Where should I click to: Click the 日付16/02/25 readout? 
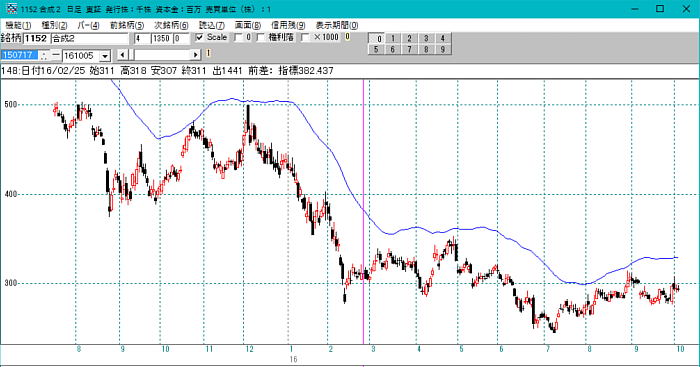(53, 71)
